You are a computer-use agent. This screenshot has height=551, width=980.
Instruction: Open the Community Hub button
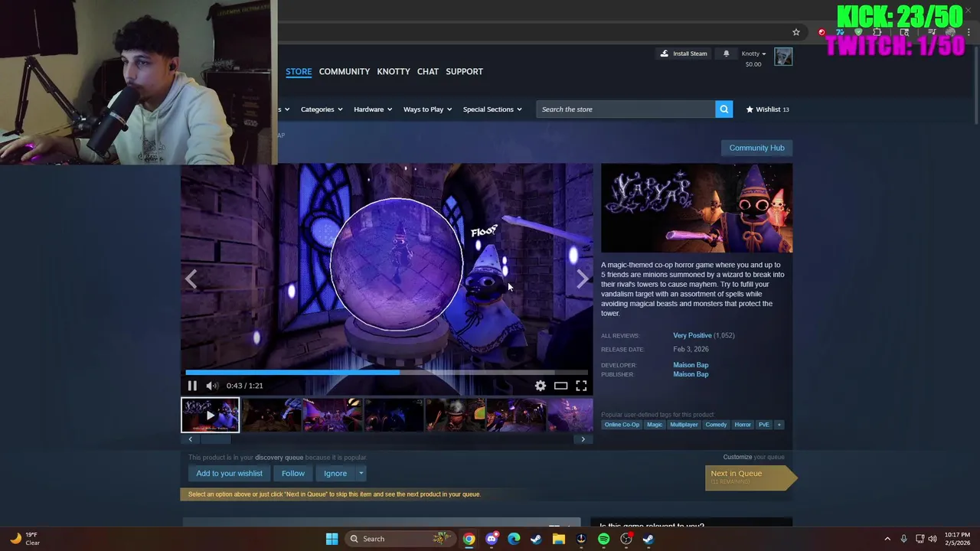coord(756,148)
